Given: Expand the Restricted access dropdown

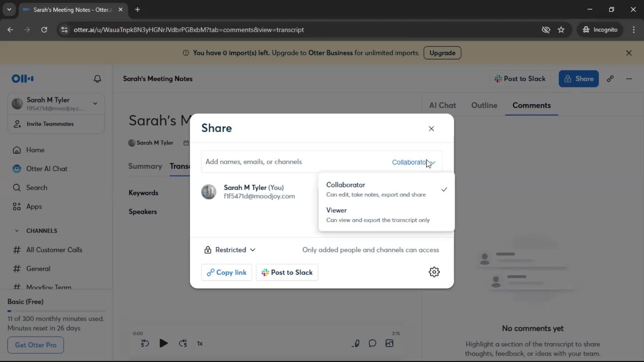Looking at the screenshot, I should click(x=230, y=250).
